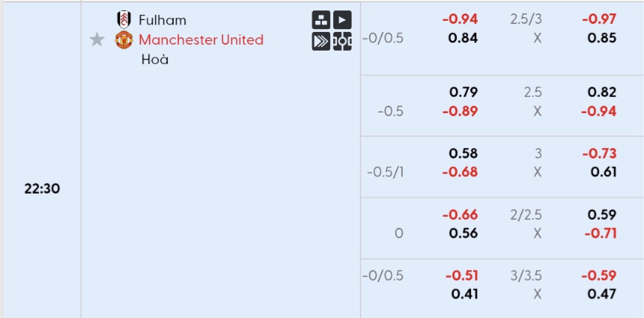644x318 pixels.
Task: Open the football pitch lineup icon
Action: pos(342,42)
